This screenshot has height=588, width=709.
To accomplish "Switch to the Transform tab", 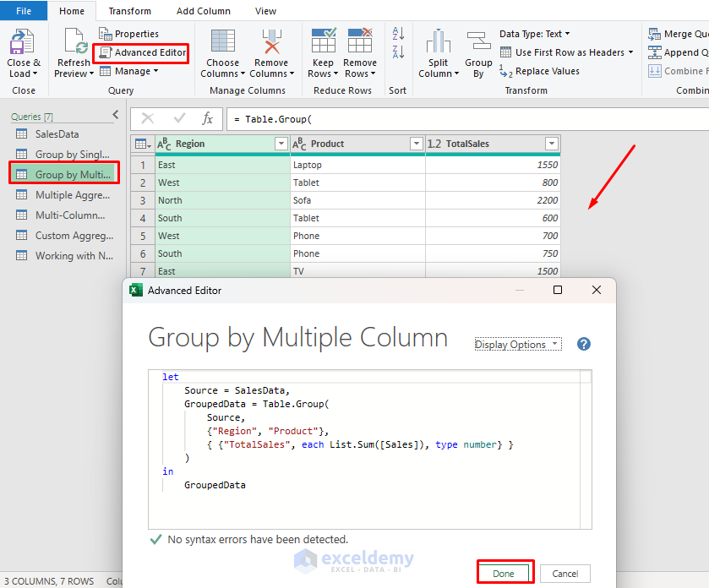I will [x=129, y=11].
